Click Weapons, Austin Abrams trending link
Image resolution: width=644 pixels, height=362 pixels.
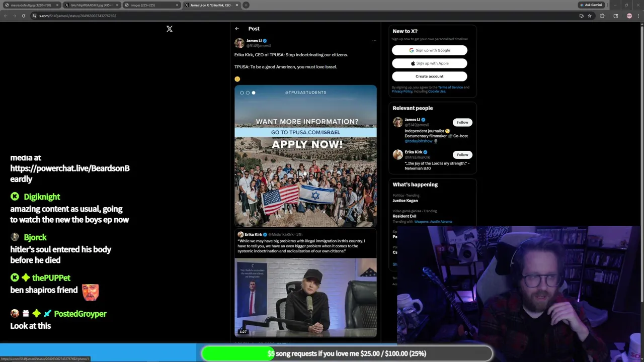coord(433,222)
